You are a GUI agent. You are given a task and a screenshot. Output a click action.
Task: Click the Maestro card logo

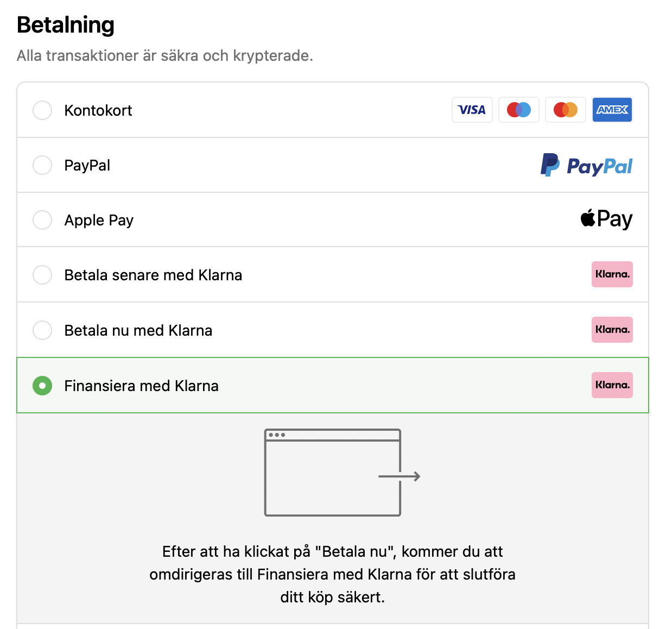518,110
